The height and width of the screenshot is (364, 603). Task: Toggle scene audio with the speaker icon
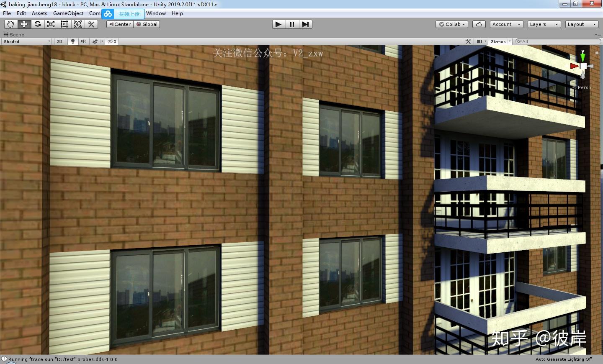click(83, 41)
